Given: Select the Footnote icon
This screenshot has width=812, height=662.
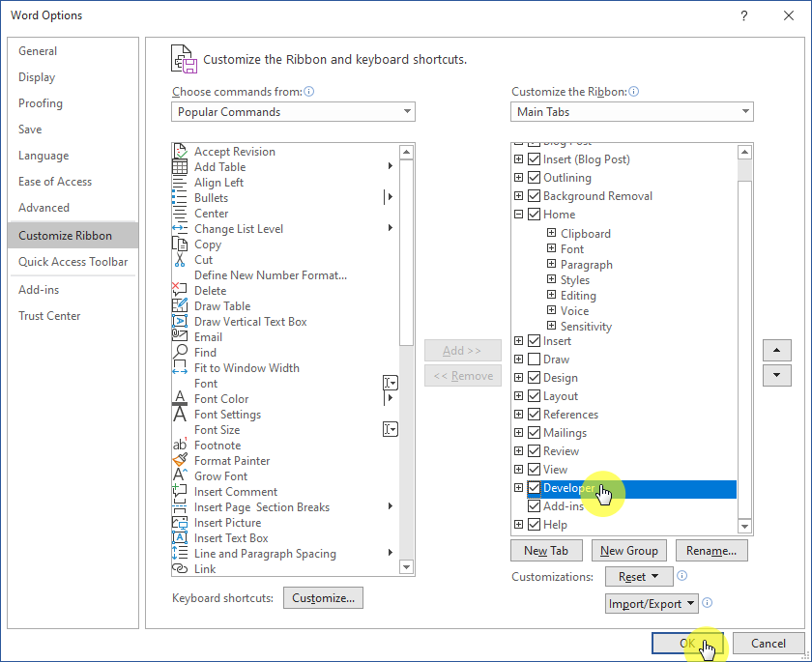Looking at the screenshot, I should [180, 445].
